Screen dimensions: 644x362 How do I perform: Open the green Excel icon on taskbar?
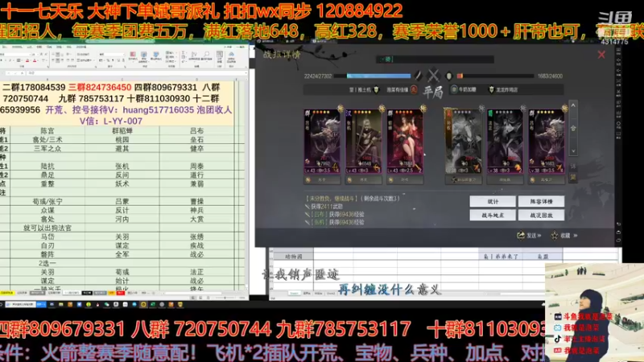coord(153,304)
